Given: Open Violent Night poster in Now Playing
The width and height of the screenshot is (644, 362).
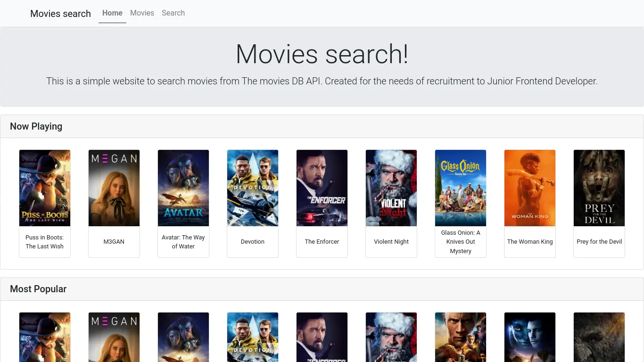Looking at the screenshot, I should click(391, 188).
